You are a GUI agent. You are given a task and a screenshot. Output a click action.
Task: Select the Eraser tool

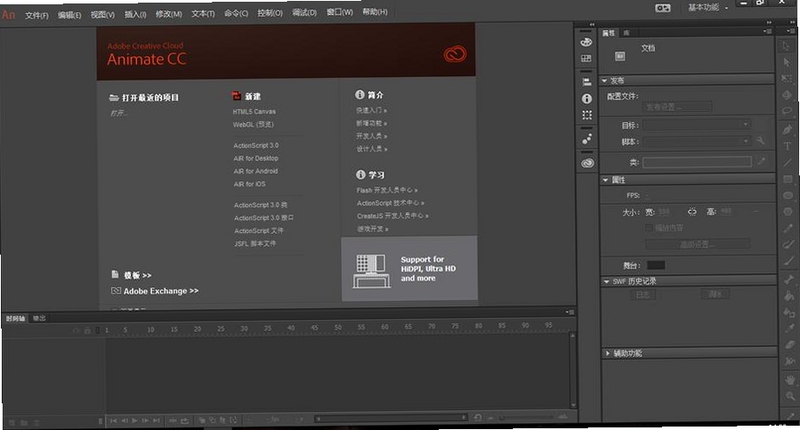click(x=789, y=345)
